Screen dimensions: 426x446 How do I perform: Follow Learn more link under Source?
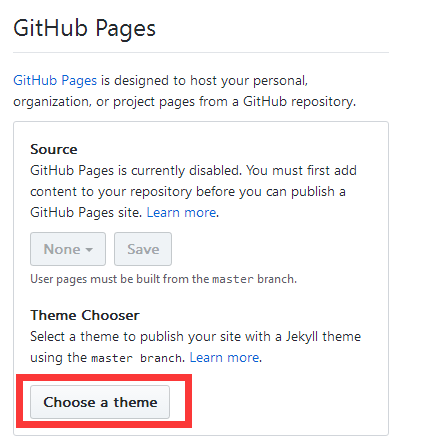pyautogui.click(x=181, y=212)
